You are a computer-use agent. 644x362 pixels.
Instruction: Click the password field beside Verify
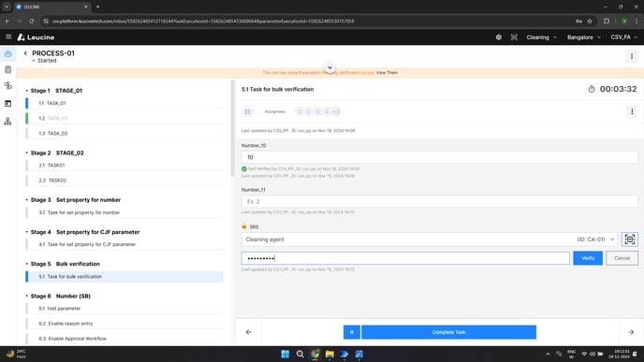coord(405,258)
